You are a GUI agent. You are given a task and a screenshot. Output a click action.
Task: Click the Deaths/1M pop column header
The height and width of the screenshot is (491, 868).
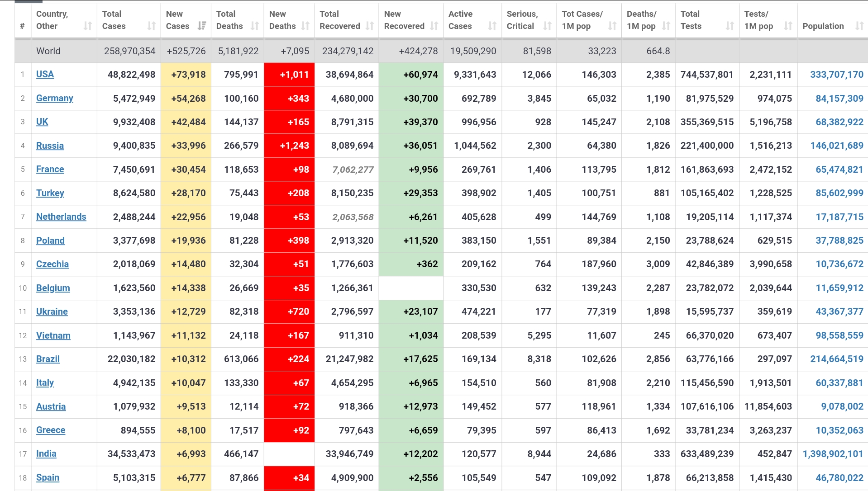[x=642, y=20]
